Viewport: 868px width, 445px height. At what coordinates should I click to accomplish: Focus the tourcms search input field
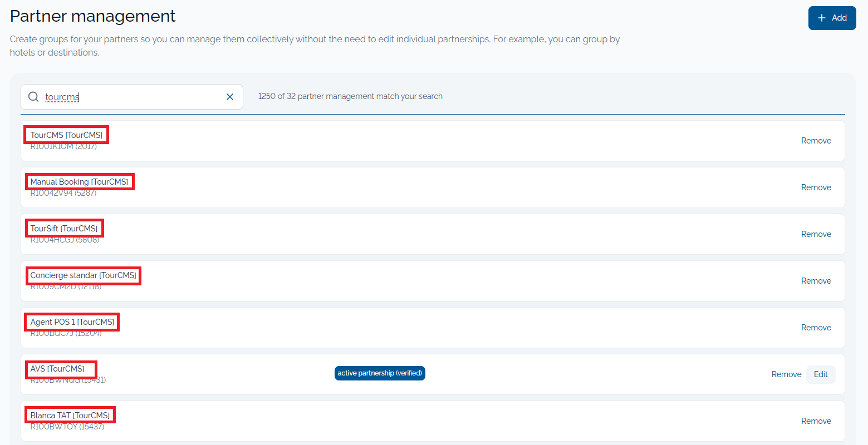[132, 97]
